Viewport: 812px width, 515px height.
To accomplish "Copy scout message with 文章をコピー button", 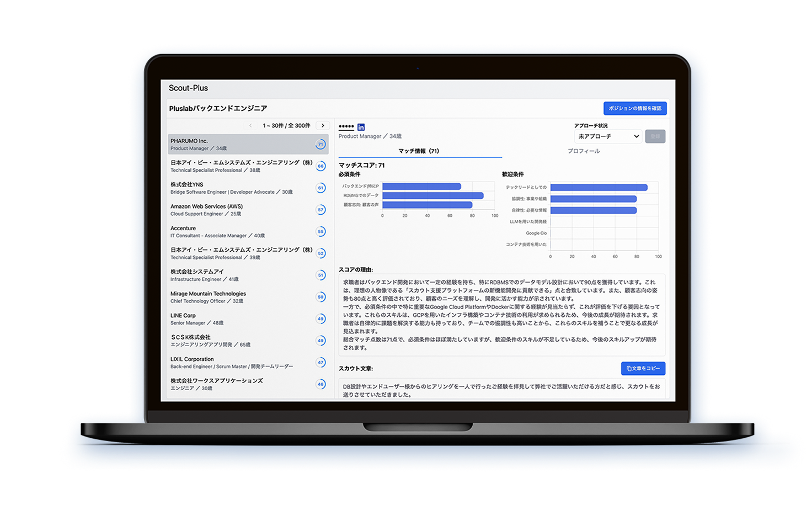I will click(x=643, y=368).
